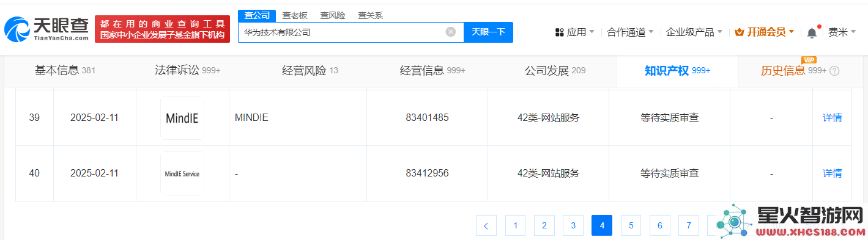Click registration number 83412956
This screenshot has width=868, height=240.
click(427, 173)
